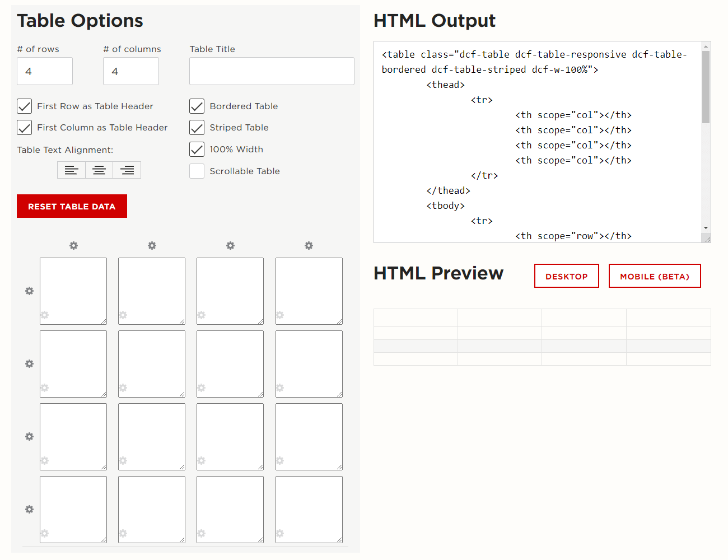Image resolution: width=728 pixels, height=560 pixels.
Task: Open gear settings above third column
Action: tap(230, 246)
